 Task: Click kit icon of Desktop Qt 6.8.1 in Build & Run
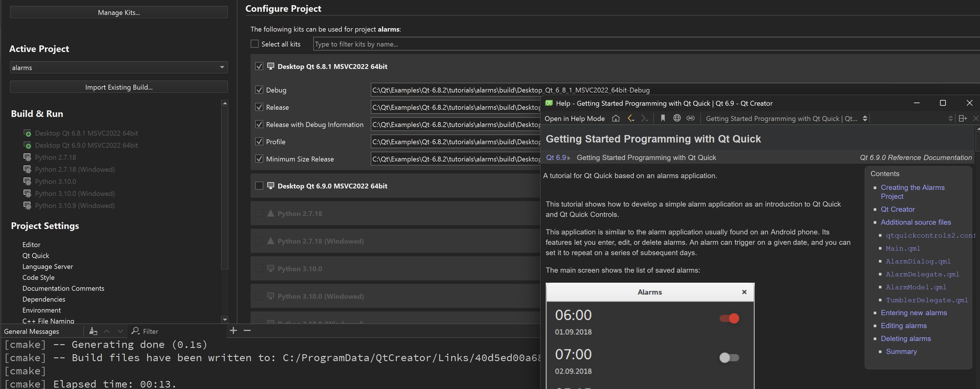pyautogui.click(x=27, y=133)
